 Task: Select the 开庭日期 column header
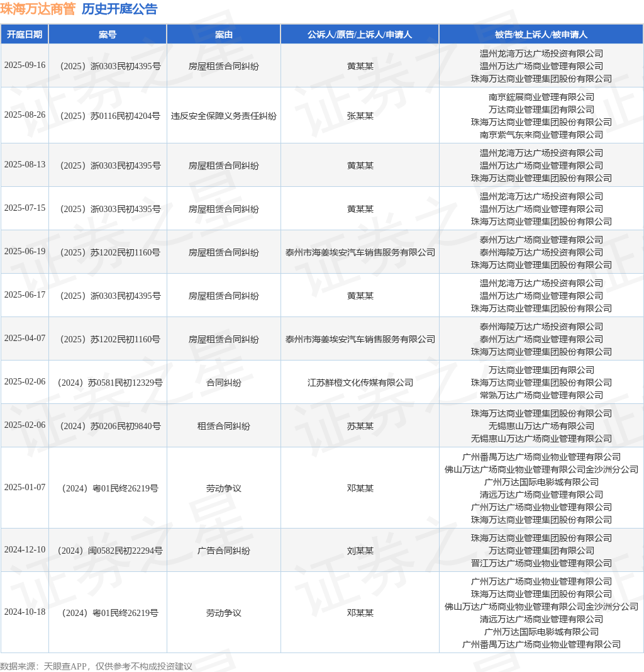click(25, 34)
